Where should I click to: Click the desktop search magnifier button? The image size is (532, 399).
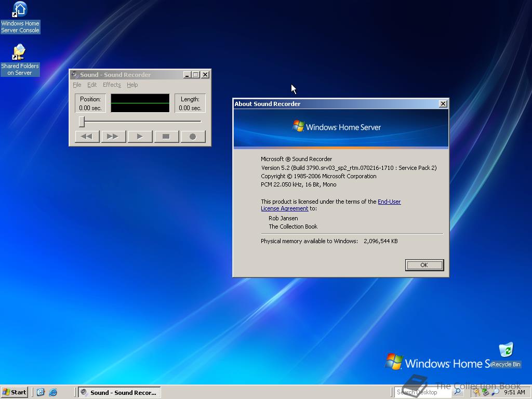[x=457, y=392]
